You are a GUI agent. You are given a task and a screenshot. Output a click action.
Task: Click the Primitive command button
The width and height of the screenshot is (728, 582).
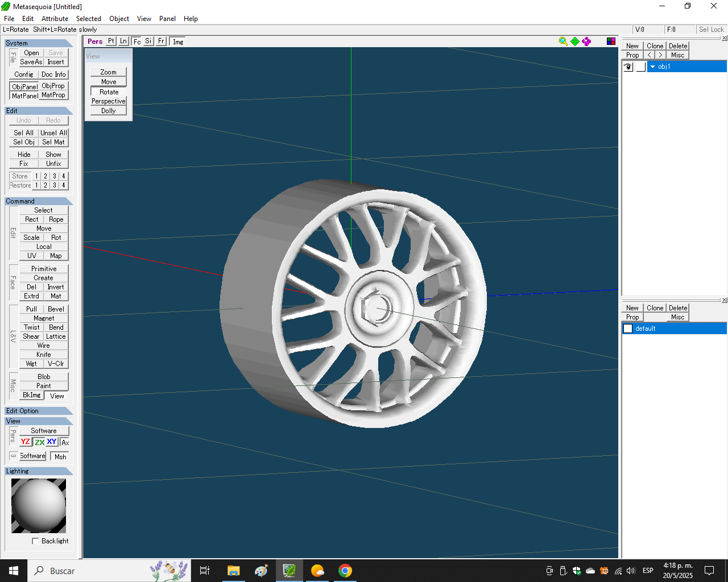tap(44, 269)
